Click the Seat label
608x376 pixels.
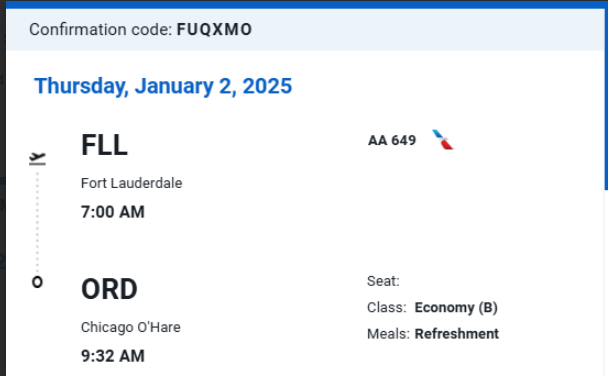tap(383, 281)
